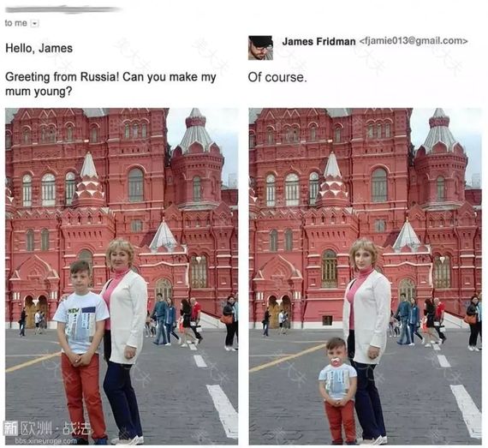488x448 pixels.
Task: Click the bbs.xineurope.com watermark link
Action: [45, 441]
